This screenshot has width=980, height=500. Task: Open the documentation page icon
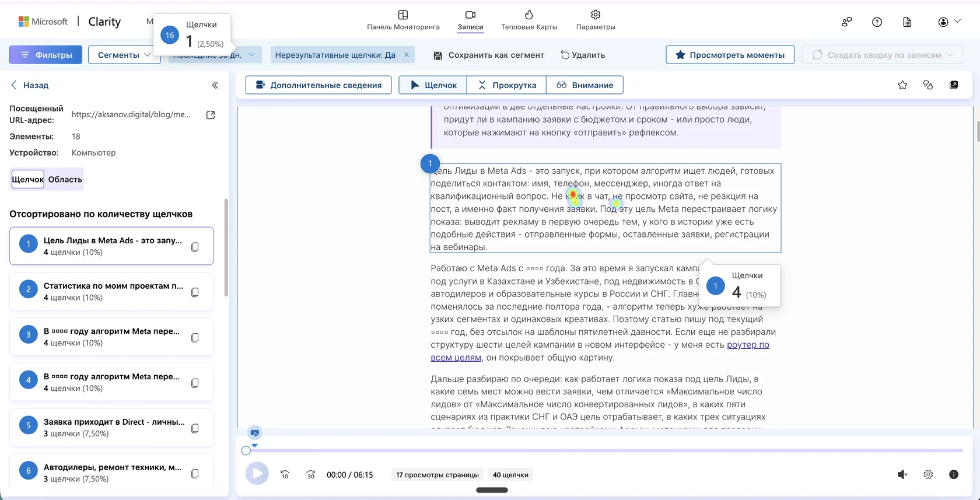click(x=907, y=22)
